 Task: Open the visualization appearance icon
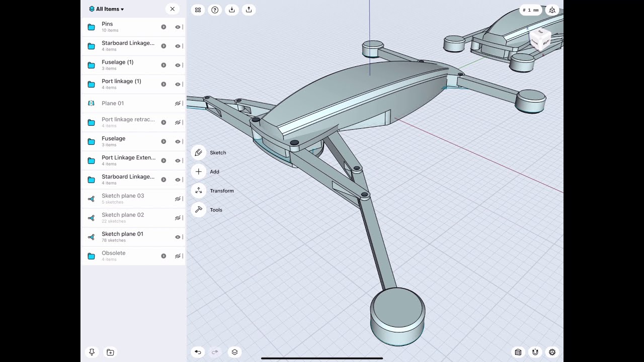click(x=518, y=352)
